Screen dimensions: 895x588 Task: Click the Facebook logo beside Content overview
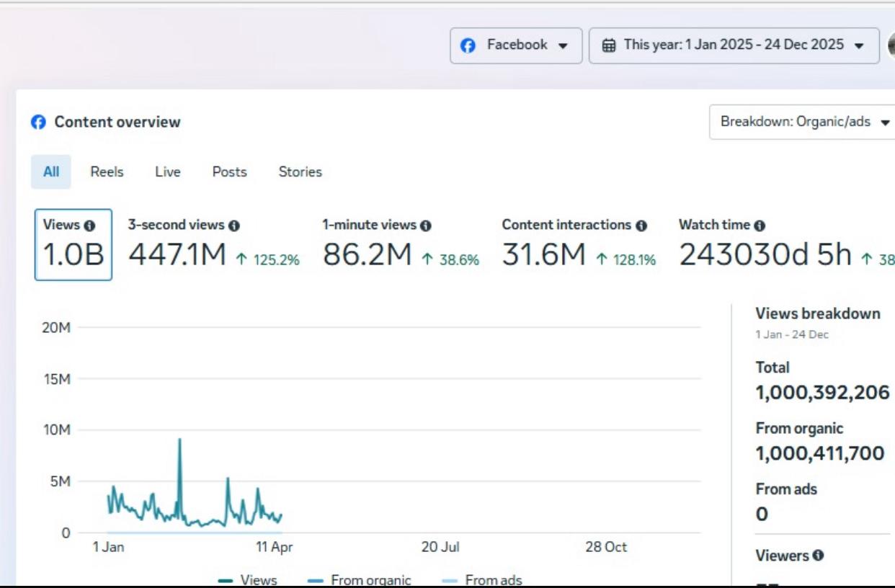pyautogui.click(x=38, y=122)
